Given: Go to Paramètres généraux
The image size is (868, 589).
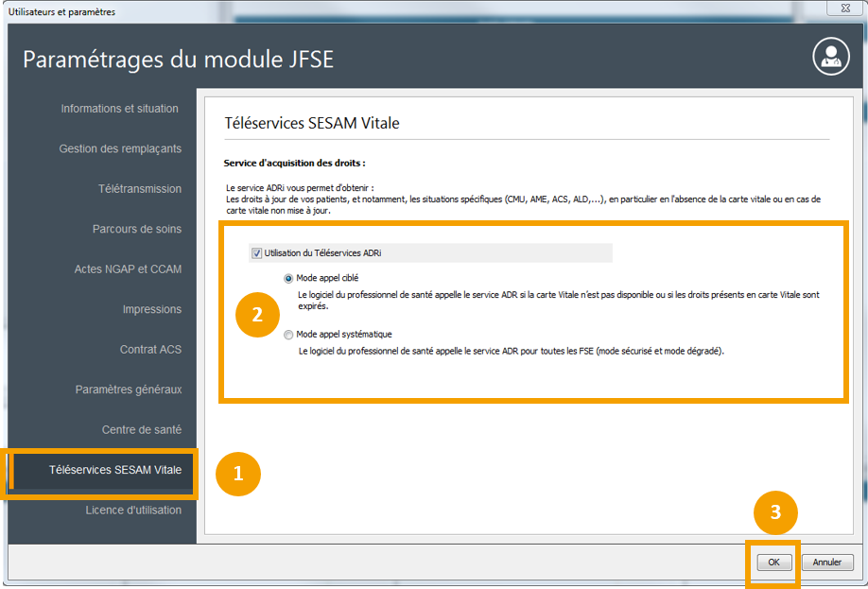Looking at the screenshot, I should pyautogui.click(x=129, y=390).
